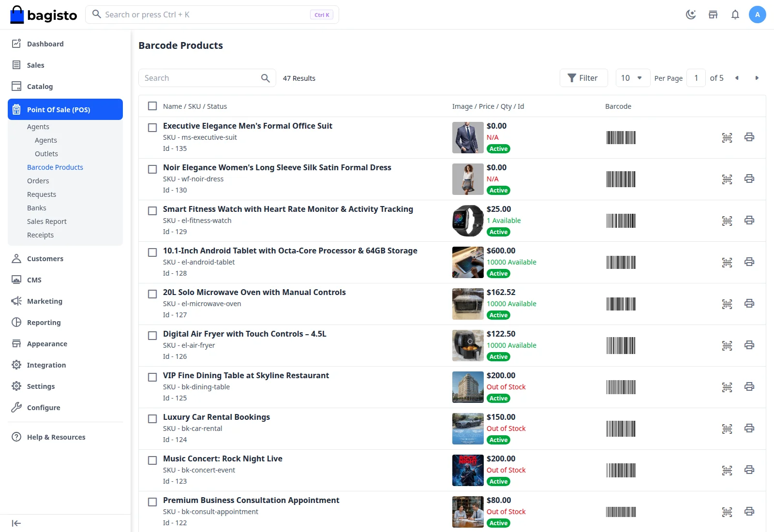Go to Outlets submenu link
This screenshot has width=774, height=532.
click(46, 154)
